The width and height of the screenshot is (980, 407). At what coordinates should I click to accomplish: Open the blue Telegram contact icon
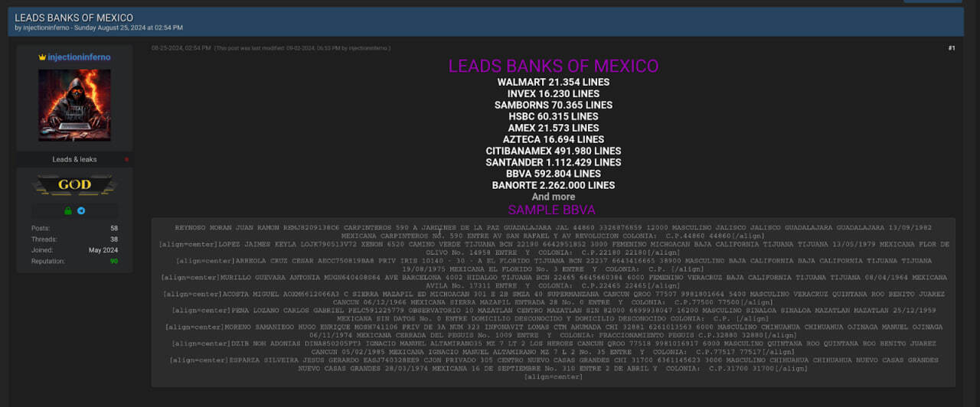[x=81, y=210]
